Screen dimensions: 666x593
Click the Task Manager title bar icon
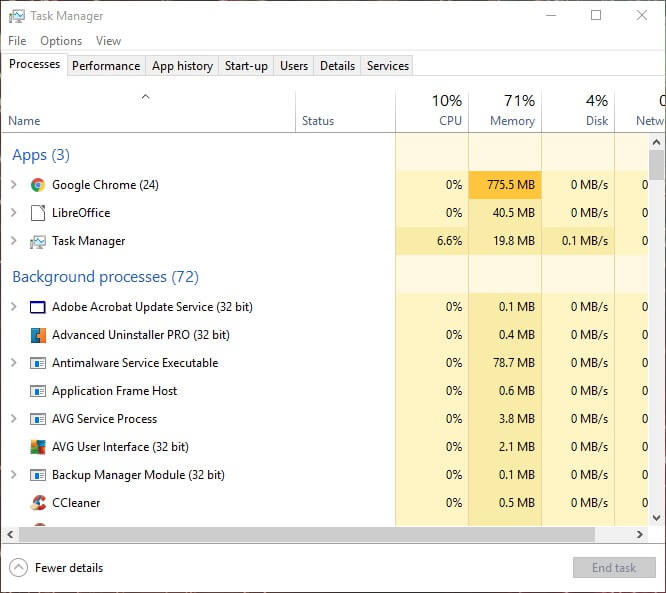pyautogui.click(x=17, y=16)
